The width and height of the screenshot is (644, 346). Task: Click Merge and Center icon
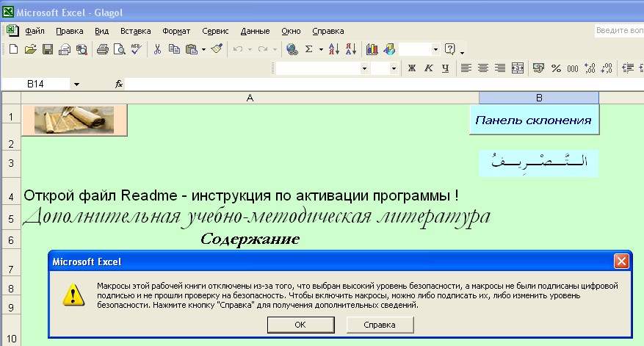(518, 68)
